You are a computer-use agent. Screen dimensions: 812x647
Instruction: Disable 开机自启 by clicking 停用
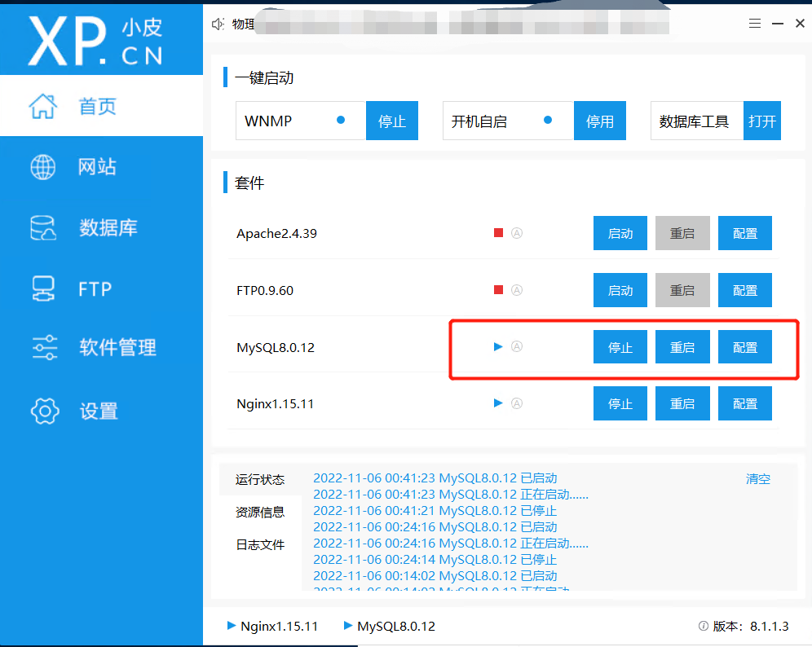pyautogui.click(x=599, y=120)
